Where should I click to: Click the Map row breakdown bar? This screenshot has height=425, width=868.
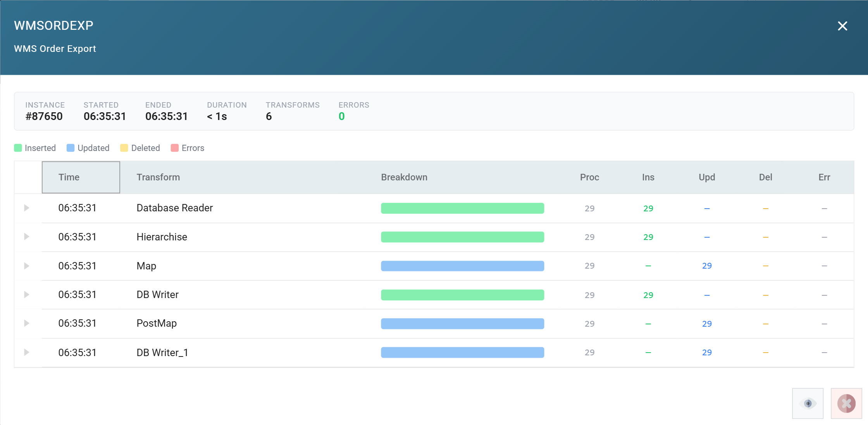pyautogui.click(x=462, y=266)
